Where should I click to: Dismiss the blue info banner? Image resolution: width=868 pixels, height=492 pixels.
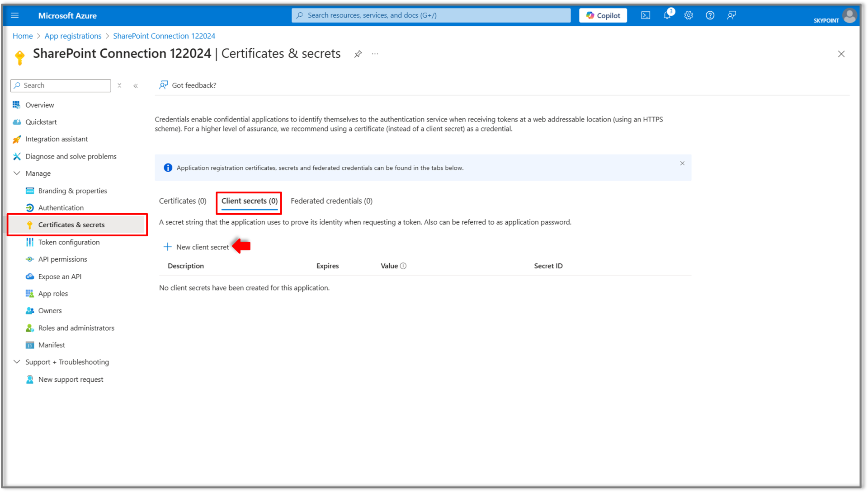point(682,164)
